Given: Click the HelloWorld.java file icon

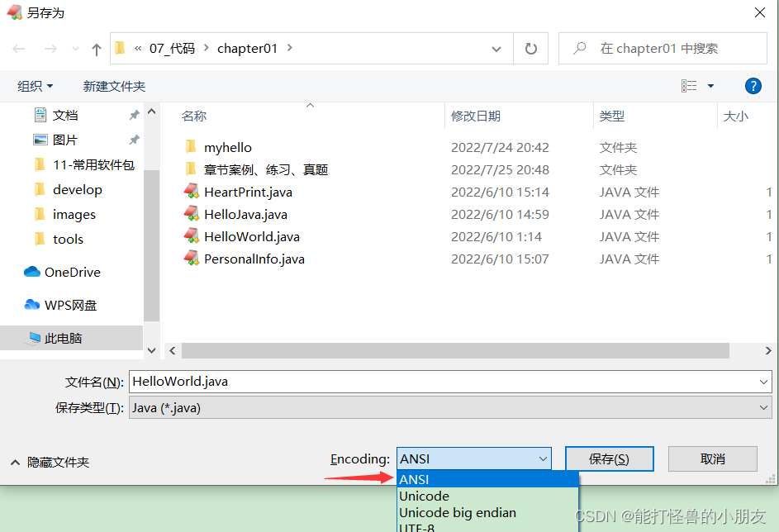Looking at the screenshot, I should 192,236.
